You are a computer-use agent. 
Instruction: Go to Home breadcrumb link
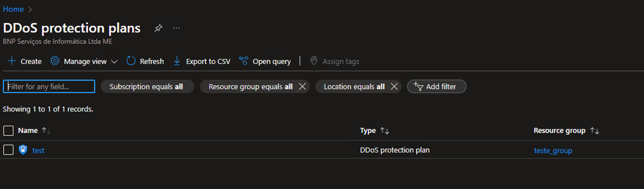13,9
